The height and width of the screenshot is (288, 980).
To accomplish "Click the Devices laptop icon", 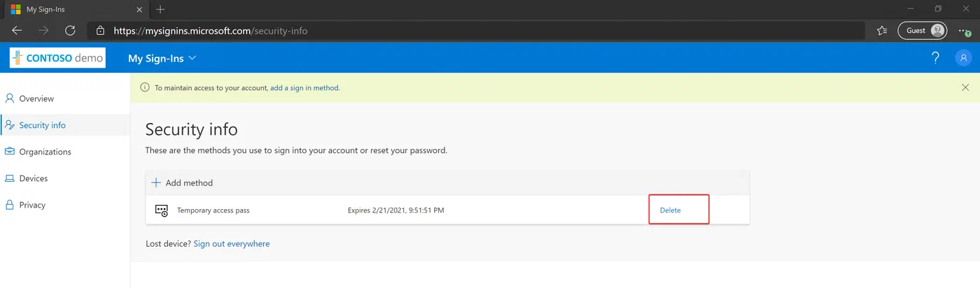I will click(10, 178).
